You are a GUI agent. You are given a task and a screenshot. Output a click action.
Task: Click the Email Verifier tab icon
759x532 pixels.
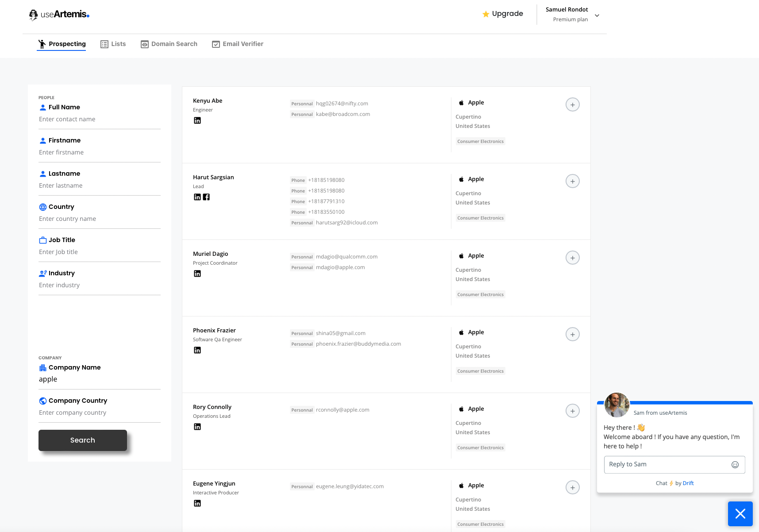[216, 44]
